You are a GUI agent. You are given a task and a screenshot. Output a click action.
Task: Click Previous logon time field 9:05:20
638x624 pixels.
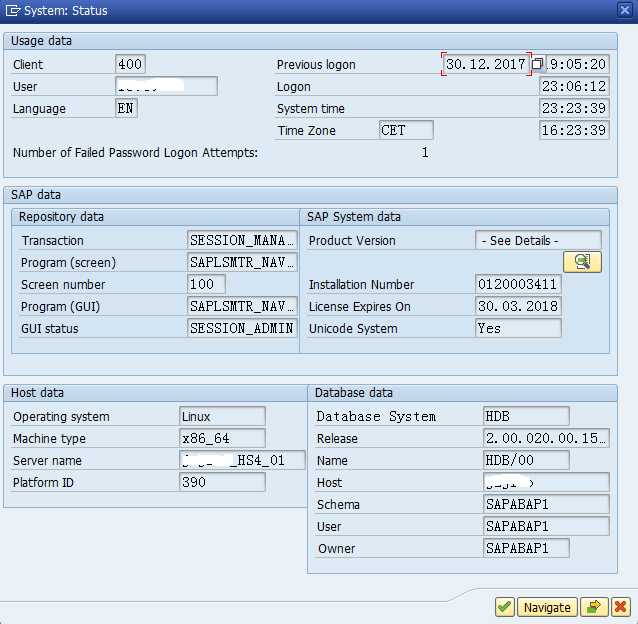coord(577,64)
